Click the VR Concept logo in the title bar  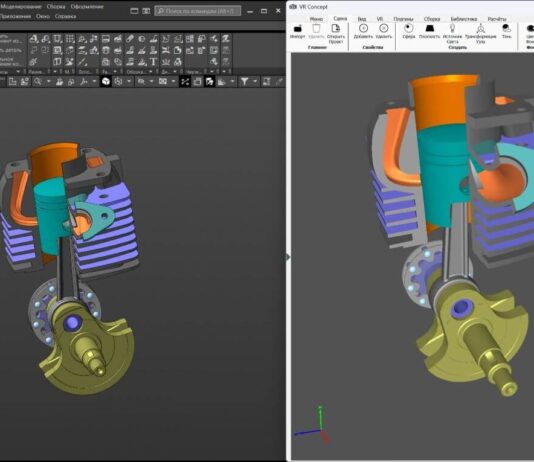tap(293, 6)
